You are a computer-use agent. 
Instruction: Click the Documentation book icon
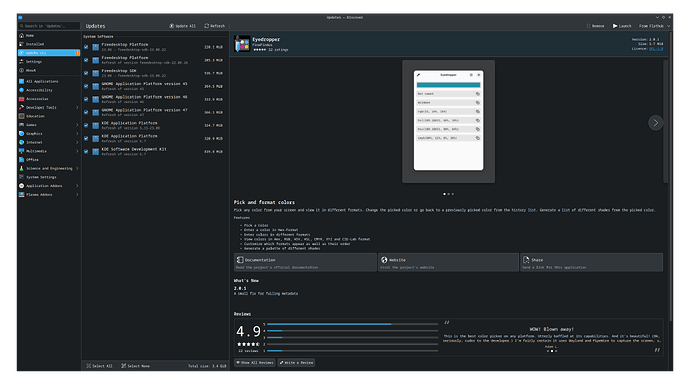[240, 260]
